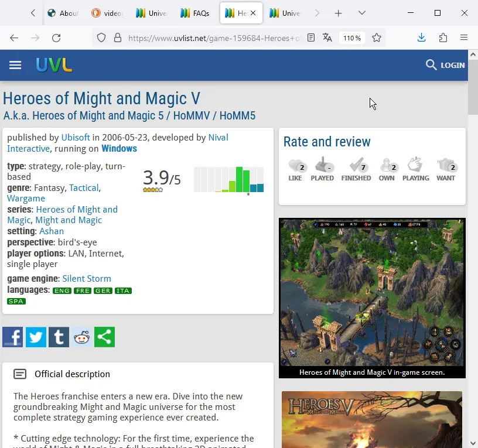Open the Ubisoft publisher link
Image resolution: width=478 pixels, height=448 pixels.
pos(76,137)
